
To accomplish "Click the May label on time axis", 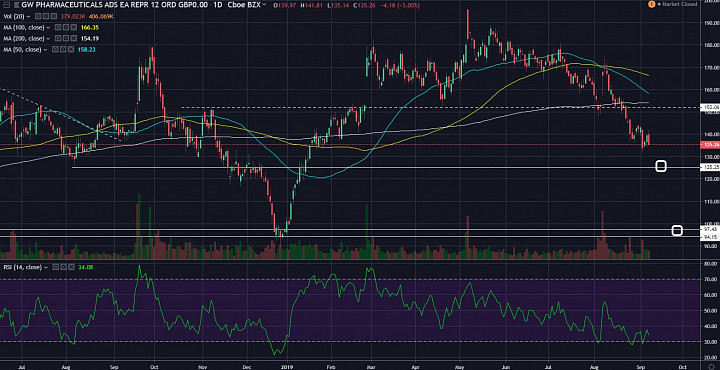I will pos(461,367).
